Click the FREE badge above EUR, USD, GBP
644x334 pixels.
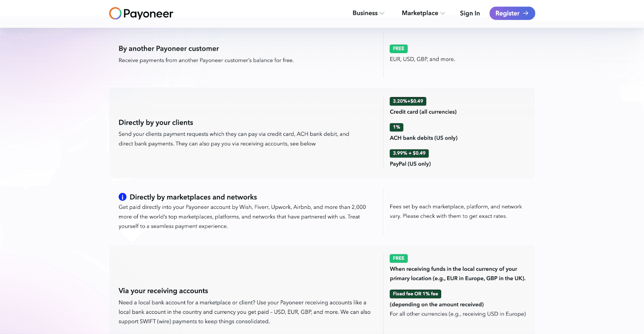click(398, 49)
